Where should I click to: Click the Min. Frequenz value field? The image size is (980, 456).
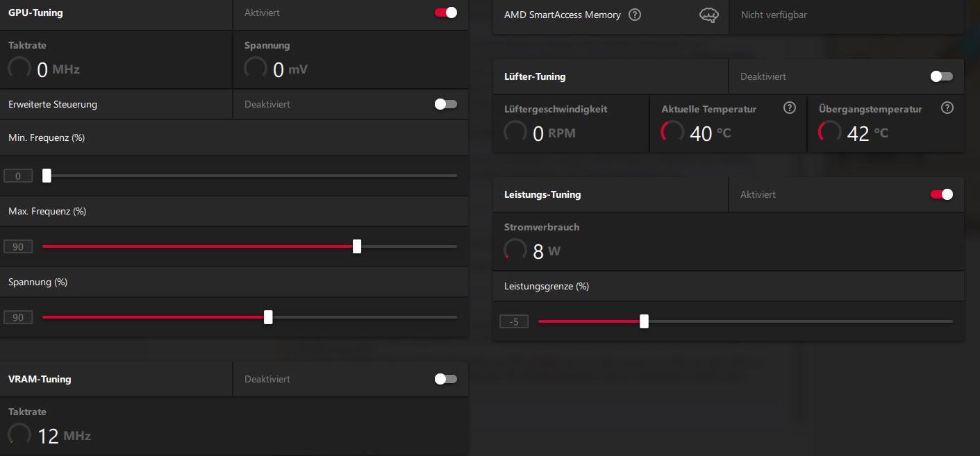coord(18,176)
